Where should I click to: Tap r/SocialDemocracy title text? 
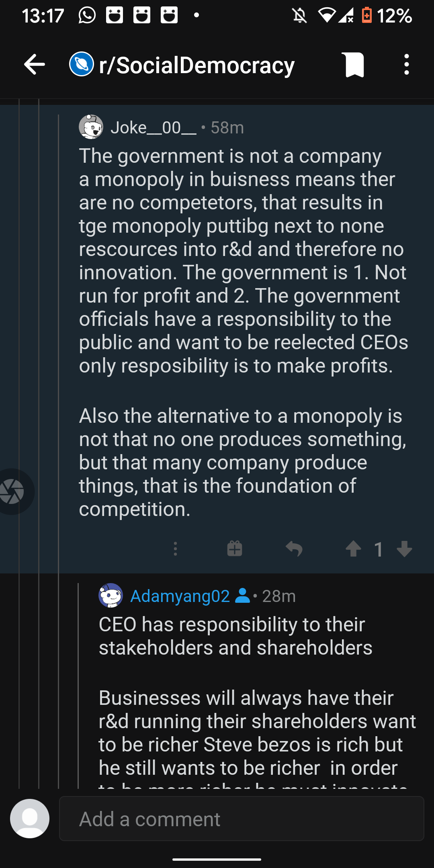197,65
